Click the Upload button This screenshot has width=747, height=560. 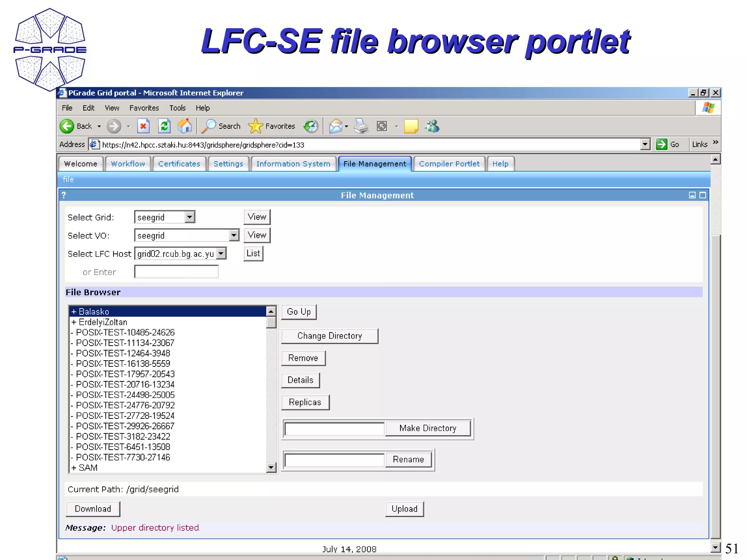pyautogui.click(x=405, y=509)
